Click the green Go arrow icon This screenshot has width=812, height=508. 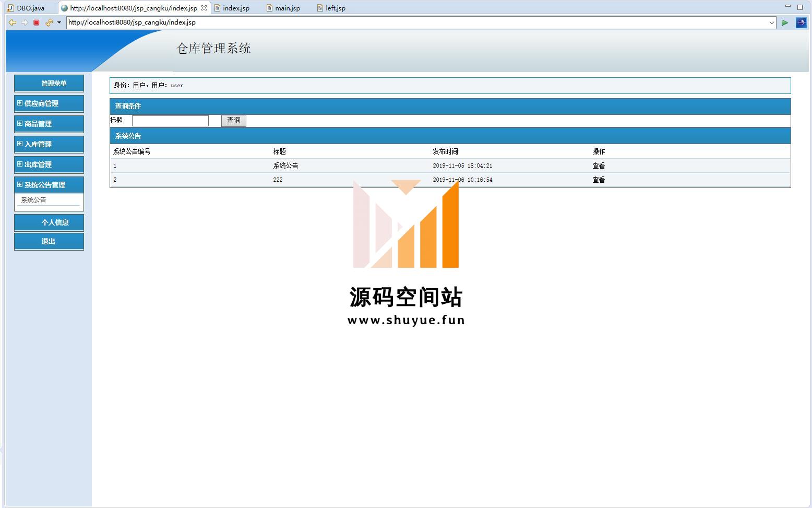tap(784, 22)
